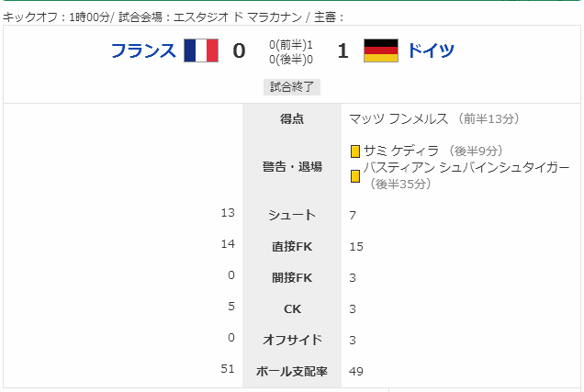This screenshot has width=584, height=392.
Task: Click the オフサイド row label
Action: 292,340
